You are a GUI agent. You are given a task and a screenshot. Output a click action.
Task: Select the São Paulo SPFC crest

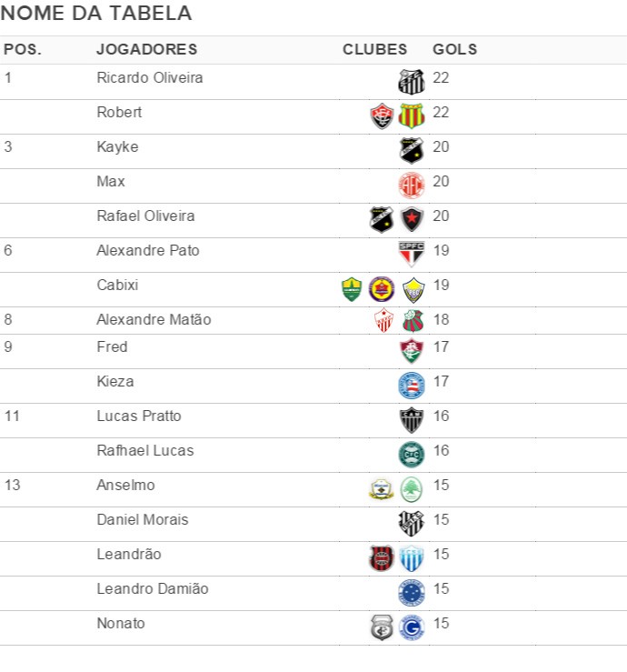pyautogui.click(x=411, y=254)
